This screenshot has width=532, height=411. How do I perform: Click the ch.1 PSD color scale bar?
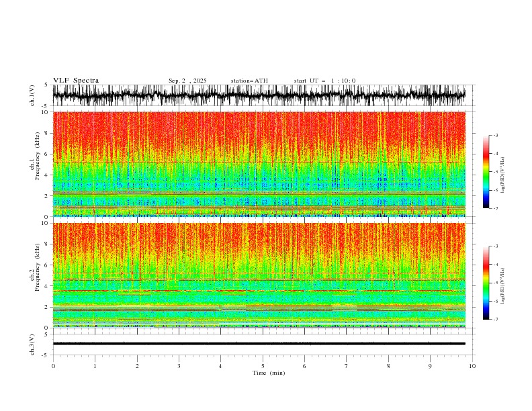(x=486, y=172)
